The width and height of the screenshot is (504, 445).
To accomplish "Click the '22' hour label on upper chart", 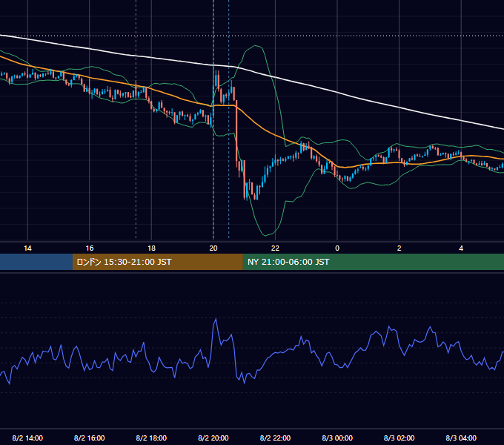I will point(275,248).
